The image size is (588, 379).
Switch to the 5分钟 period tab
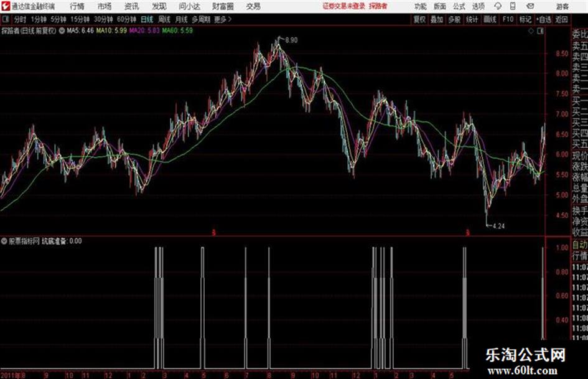point(58,19)
